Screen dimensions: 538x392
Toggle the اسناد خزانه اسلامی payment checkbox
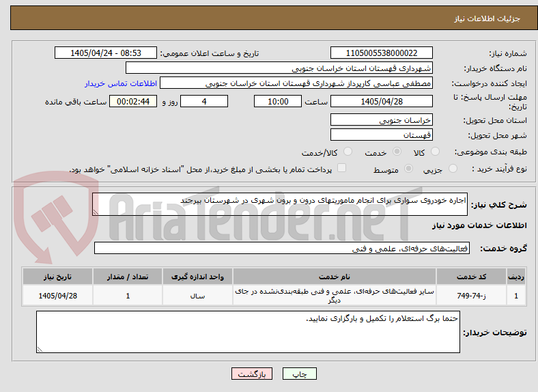[341, 168]
